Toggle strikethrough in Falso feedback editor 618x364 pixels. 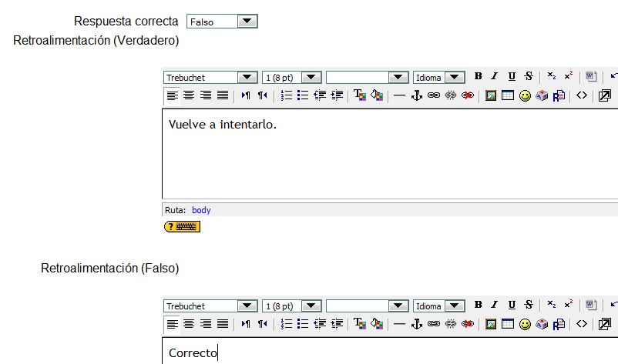(x=529, y=305)
